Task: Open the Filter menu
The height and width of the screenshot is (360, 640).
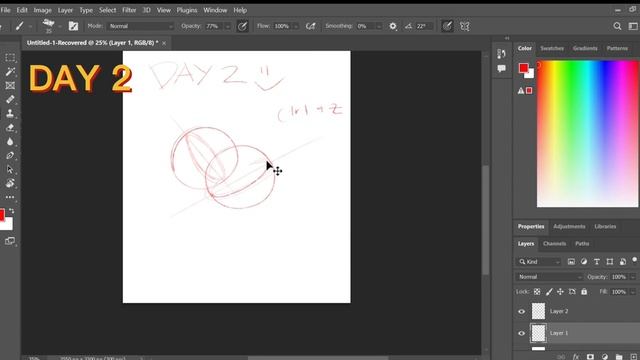Action: [129, 10]
